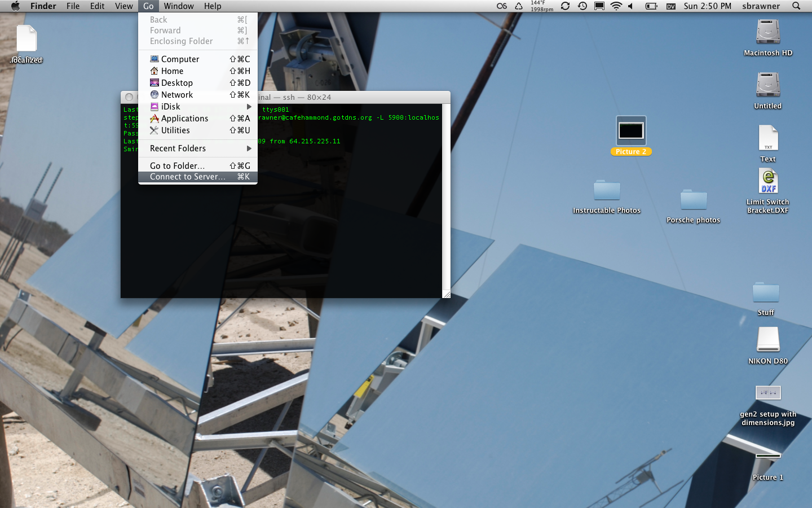This screenshot has width=812, height=508.
Task: Select the .localized file icon
Action: (x=27, y=38)
